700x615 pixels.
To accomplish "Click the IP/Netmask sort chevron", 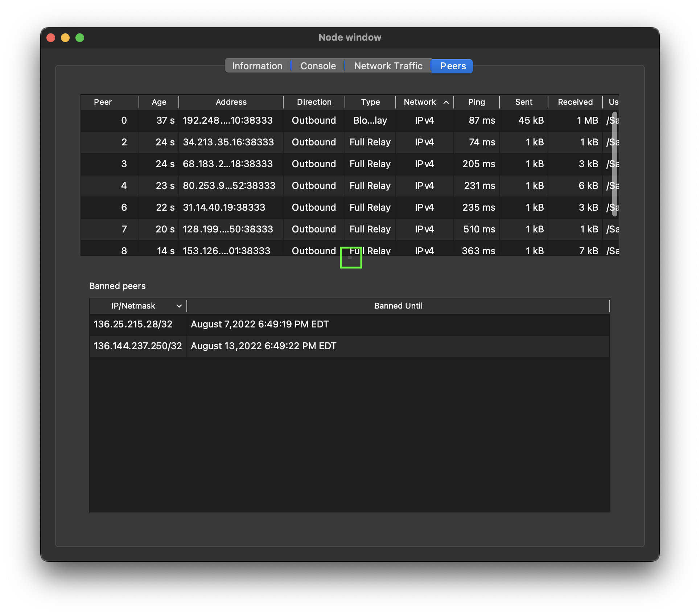I will coord(179,306).
